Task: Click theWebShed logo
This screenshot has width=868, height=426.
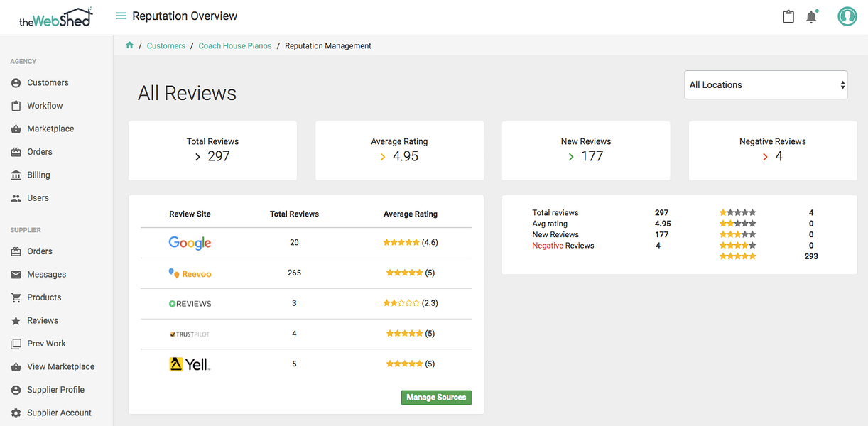Action: [x=56, y=18]
